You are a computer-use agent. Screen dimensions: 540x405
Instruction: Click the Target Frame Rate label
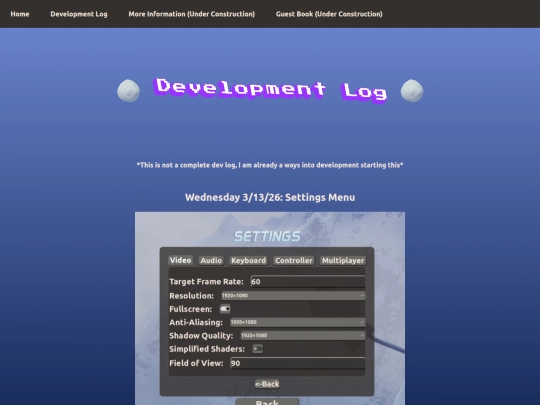point(206,282)
